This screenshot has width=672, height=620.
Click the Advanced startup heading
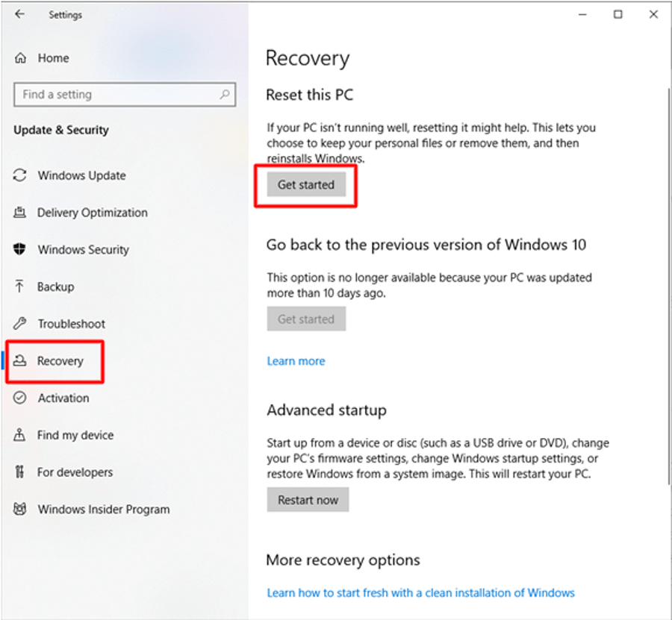(x=326, y=410)
